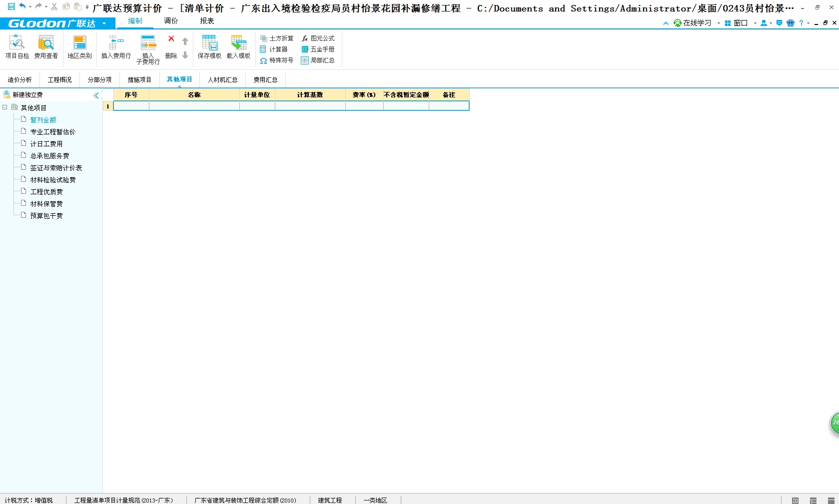Click the Paste clipboard icon
839x504 pixels.
click(77, 6)
